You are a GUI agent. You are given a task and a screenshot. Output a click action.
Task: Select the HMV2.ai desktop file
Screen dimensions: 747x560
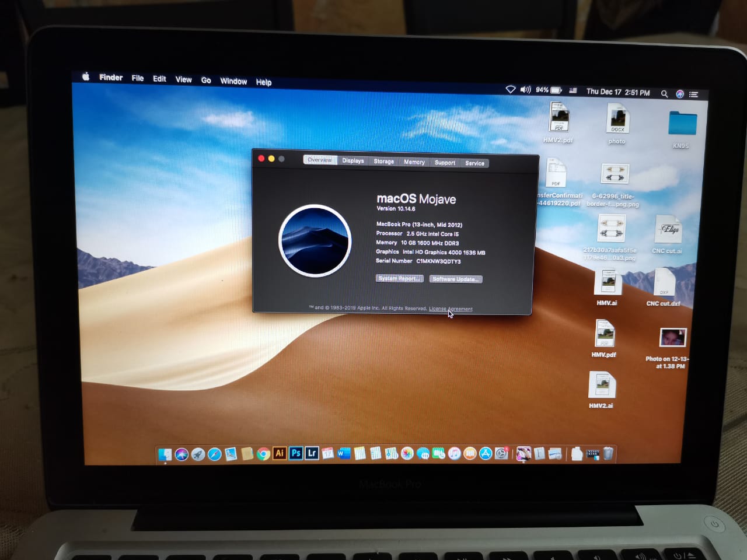[601, 390]
